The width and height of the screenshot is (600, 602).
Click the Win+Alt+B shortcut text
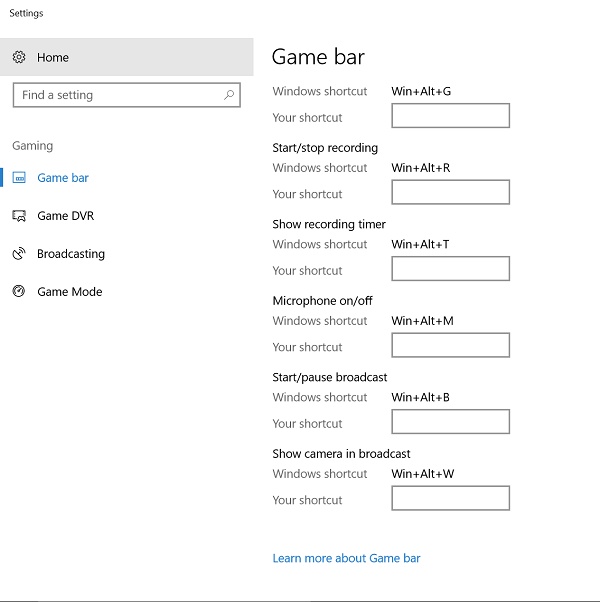pyautogui.click(x=420, y=397)
